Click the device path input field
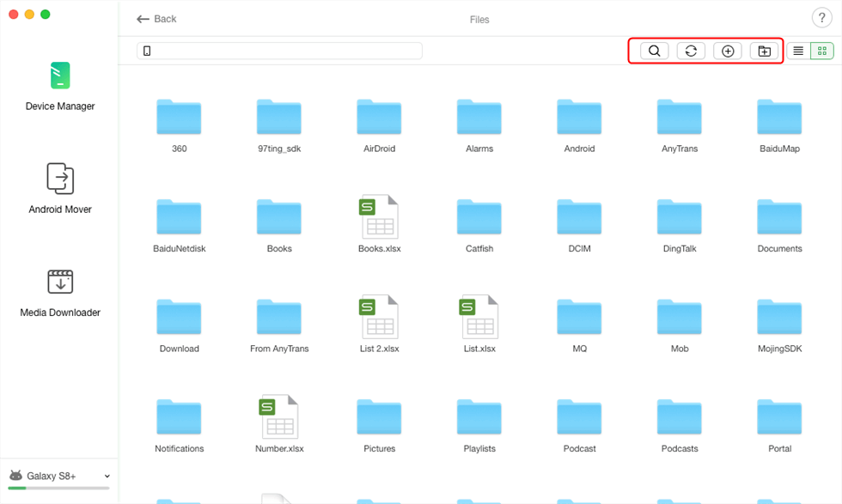Image resolution: width=842 pixels, height=504 pixels. point(279,51)
